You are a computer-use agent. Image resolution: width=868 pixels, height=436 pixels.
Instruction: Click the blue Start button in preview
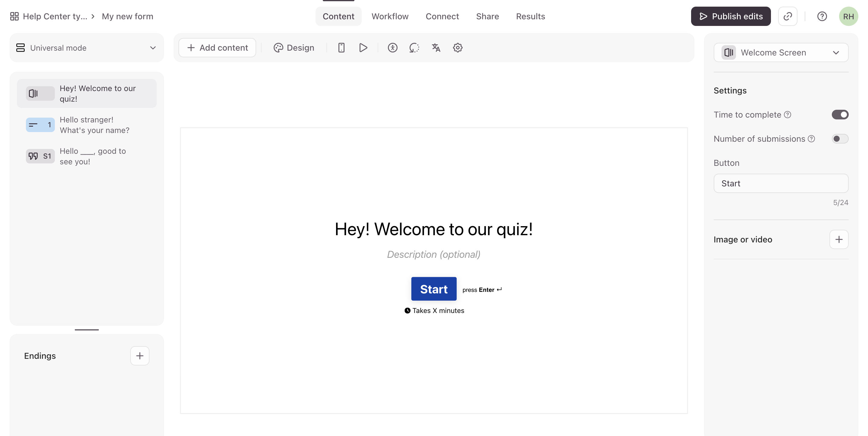coord(434,289)
